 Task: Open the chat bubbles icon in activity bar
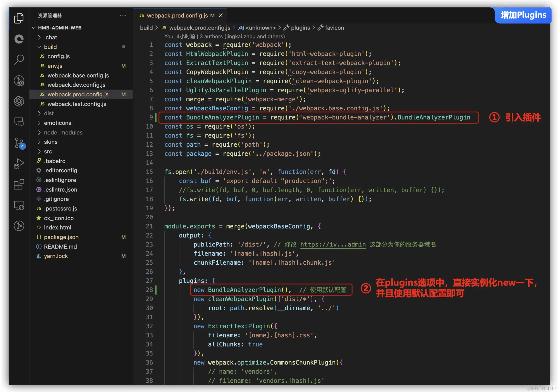pos(19,122)
